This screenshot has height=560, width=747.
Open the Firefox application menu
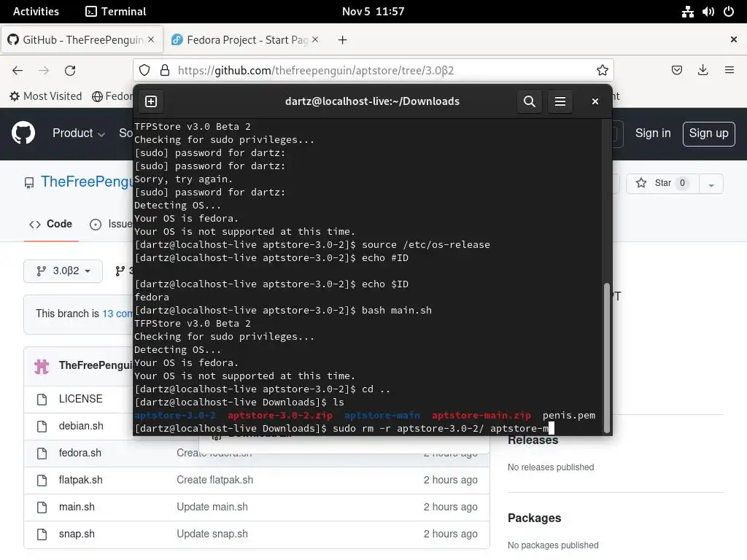(x=729, y=71)
